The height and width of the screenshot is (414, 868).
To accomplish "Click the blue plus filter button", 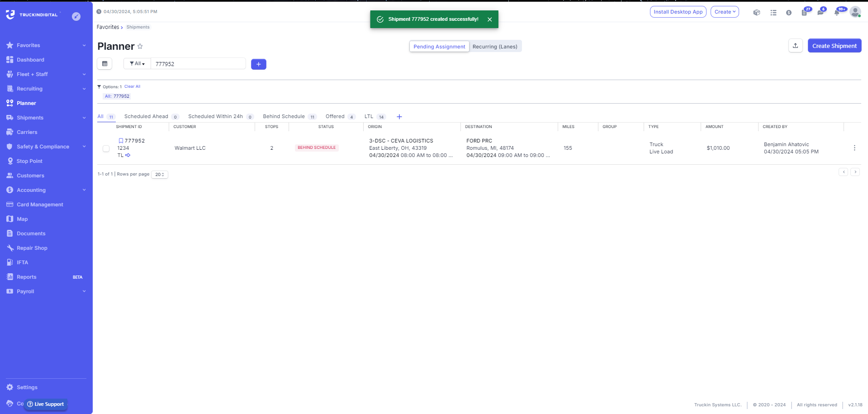I will (258, 64).
